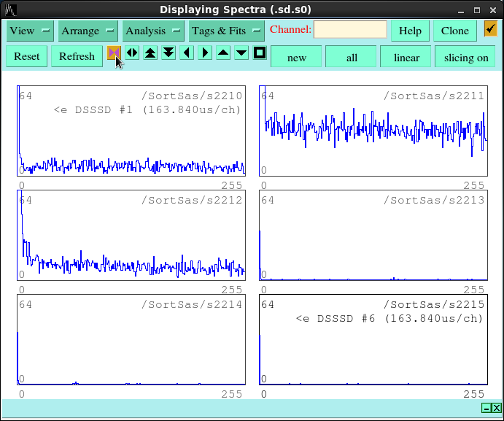Toggle the slicing on button
This screenshot has height=421, width=504.
pyautogui.click(x=465, y=58)
